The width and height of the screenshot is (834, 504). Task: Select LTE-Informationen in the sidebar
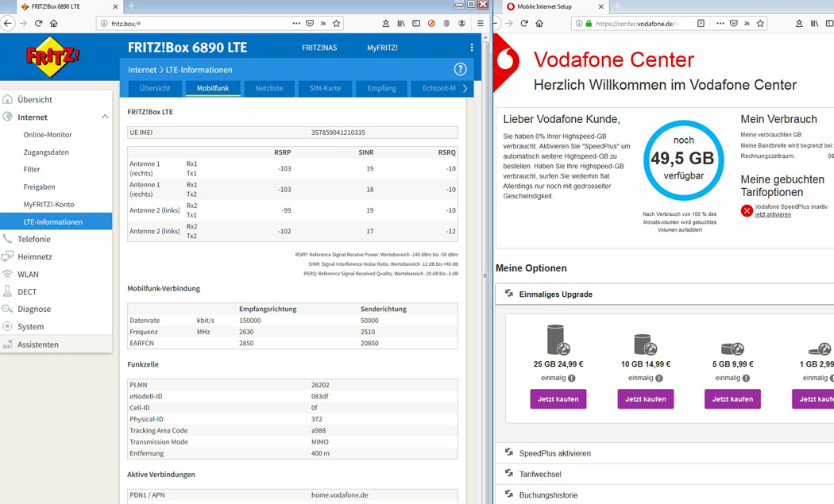pos(56,221)
